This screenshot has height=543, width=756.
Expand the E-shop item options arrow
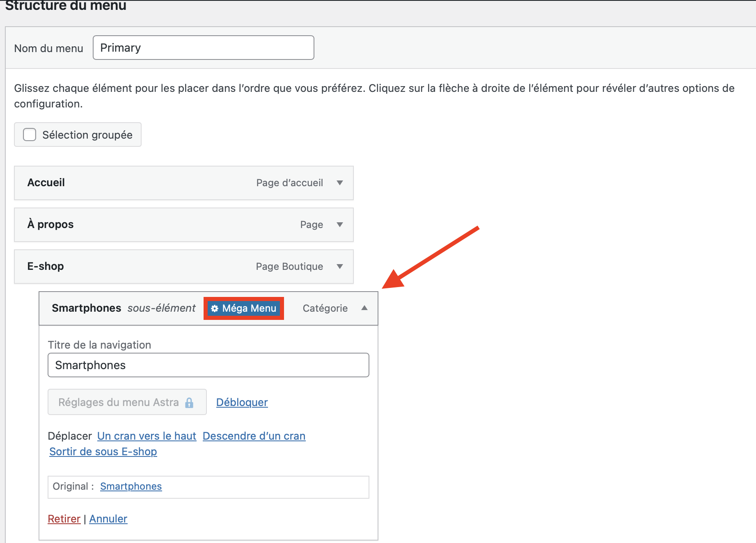(339, 267)
